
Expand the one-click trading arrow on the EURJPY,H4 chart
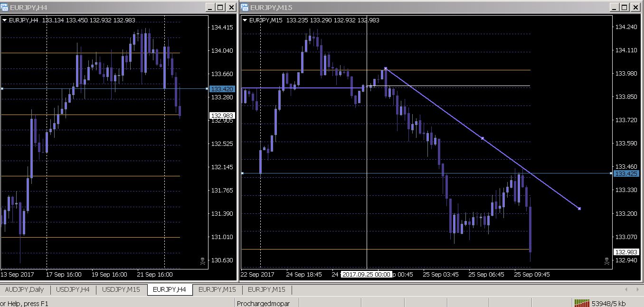pyautogui.click(x=5, y=20)
